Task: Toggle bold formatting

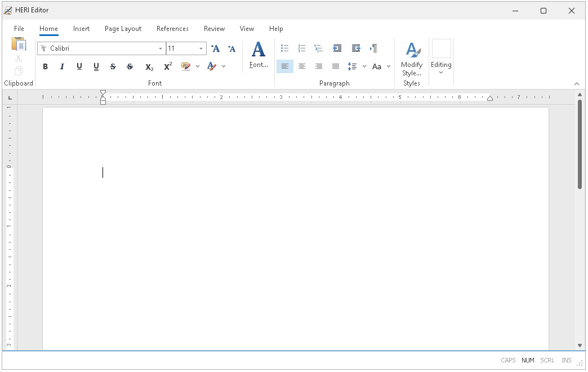Action: pos(46,66)
